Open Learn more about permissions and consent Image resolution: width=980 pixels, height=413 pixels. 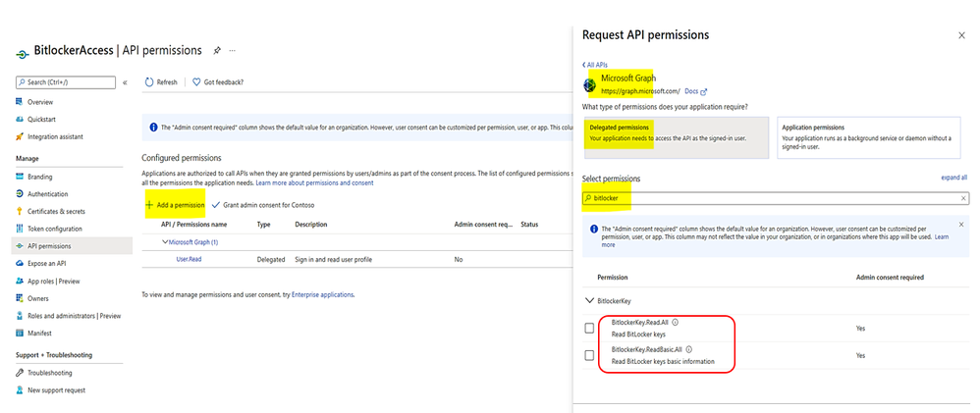click(x=314, y=183)
